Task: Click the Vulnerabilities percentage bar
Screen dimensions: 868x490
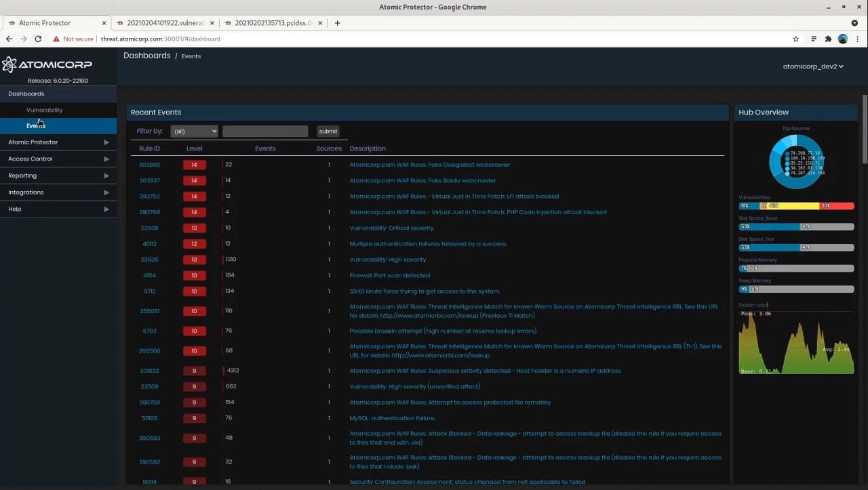Action: coord(796,205)
